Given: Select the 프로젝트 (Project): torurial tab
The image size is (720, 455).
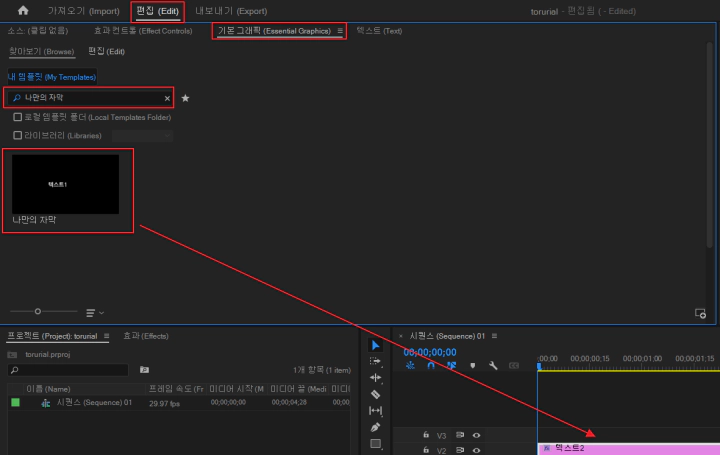Looking at the screenshot, I should click(x=52, y=336).
